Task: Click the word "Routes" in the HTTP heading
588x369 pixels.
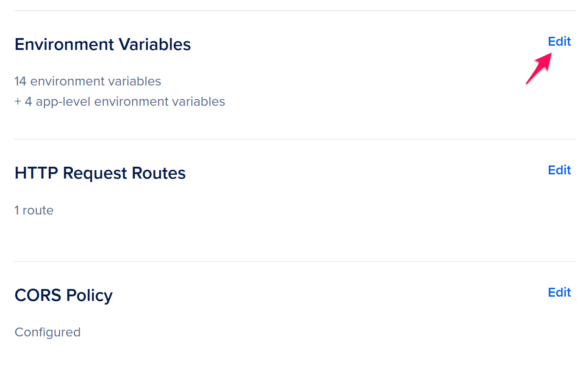Action: (158, 173)
